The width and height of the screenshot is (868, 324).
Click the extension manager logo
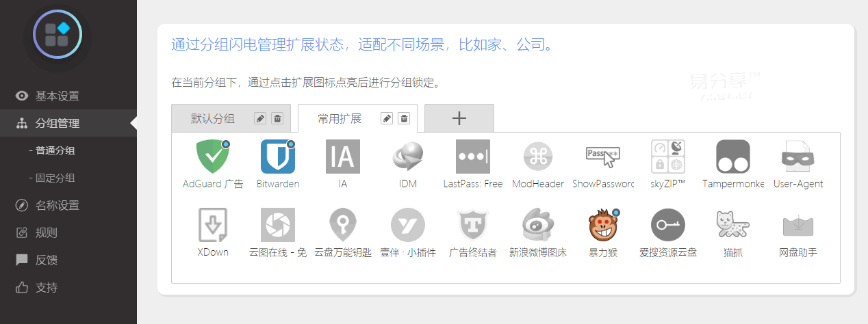point(58,34)
